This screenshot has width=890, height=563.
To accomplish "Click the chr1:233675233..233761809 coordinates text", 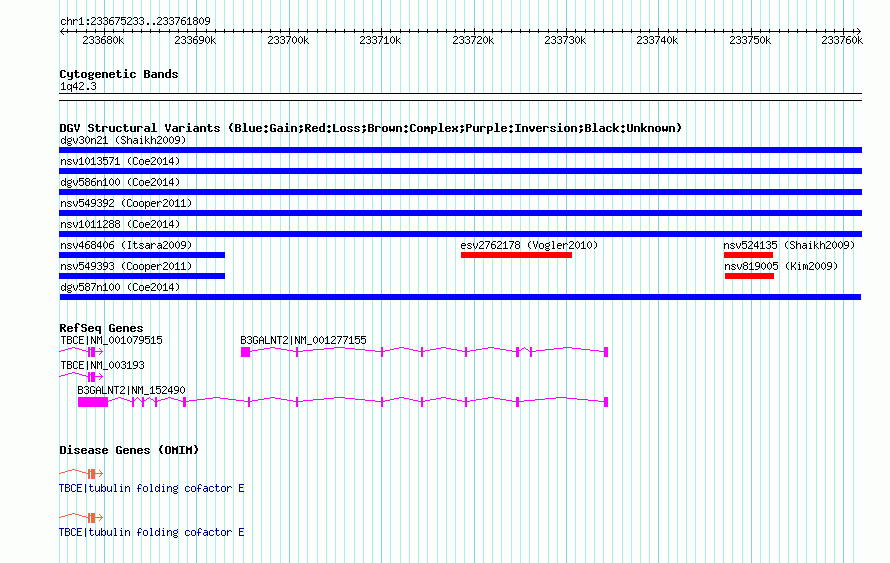I will [x=135, y=21].
